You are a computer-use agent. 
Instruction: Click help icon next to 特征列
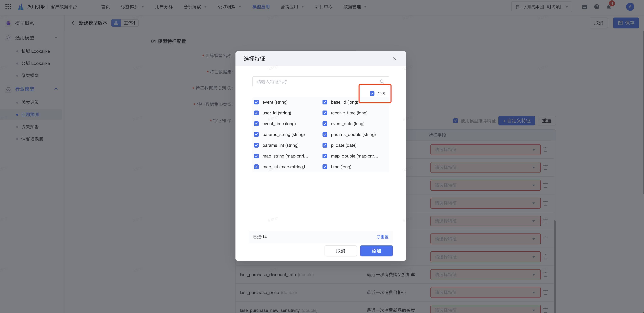229,121
